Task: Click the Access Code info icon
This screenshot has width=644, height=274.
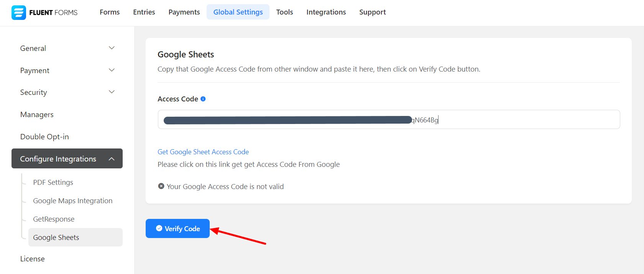Action: point(203,99)
